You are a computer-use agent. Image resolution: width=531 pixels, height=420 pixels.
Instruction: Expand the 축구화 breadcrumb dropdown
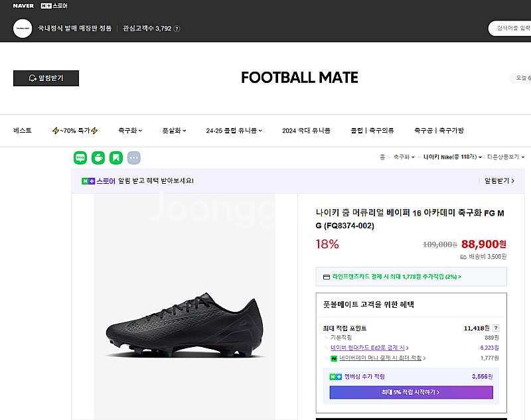[x=404, y=157]
